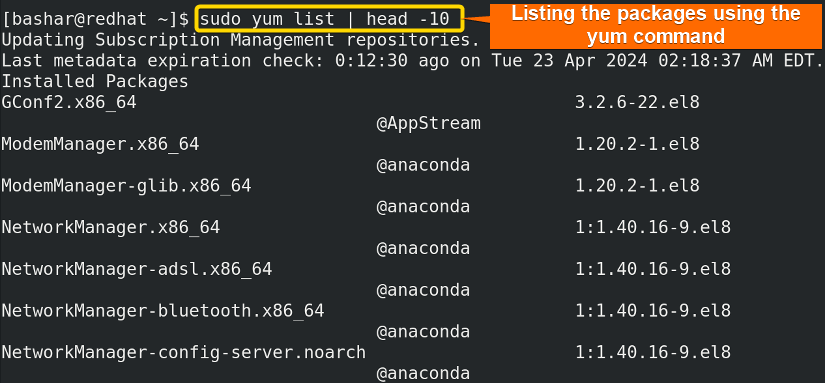Click package name "ModemManager.x86_64"
Image resolution: width=825 pixels, height=383 pixels.
click(x=100, y=144)
